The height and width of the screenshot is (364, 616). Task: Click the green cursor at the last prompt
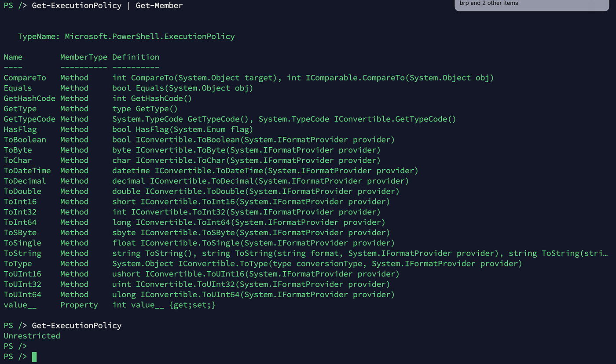[34, 357]
